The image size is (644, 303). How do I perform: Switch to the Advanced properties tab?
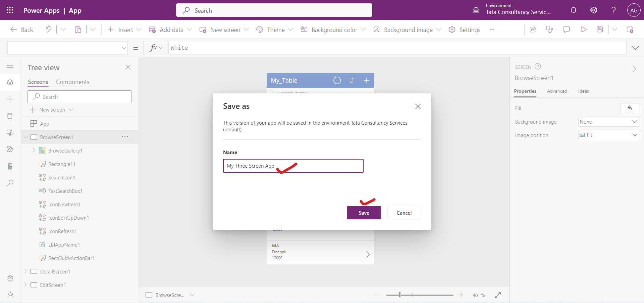pyautogui.click(x=557, y=91)
